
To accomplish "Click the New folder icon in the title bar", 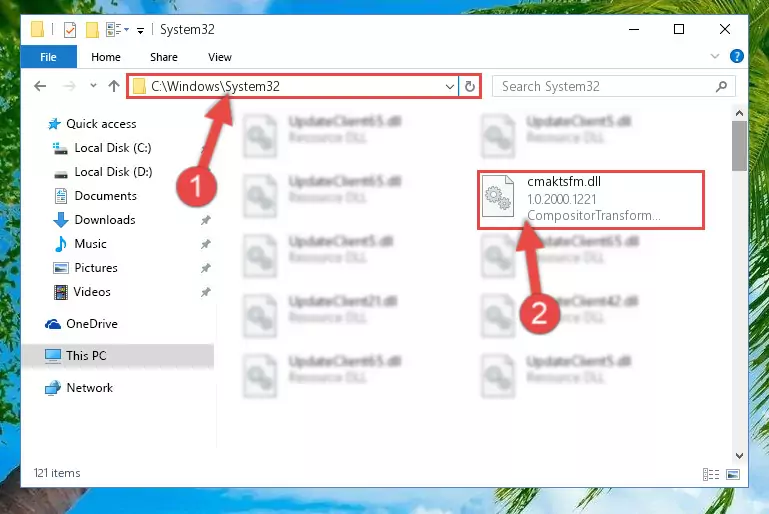I will click(x=92, y=30).
